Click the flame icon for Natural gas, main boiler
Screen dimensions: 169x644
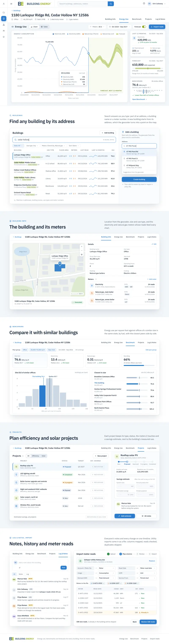pyautogui.click(x=92, y=293)
